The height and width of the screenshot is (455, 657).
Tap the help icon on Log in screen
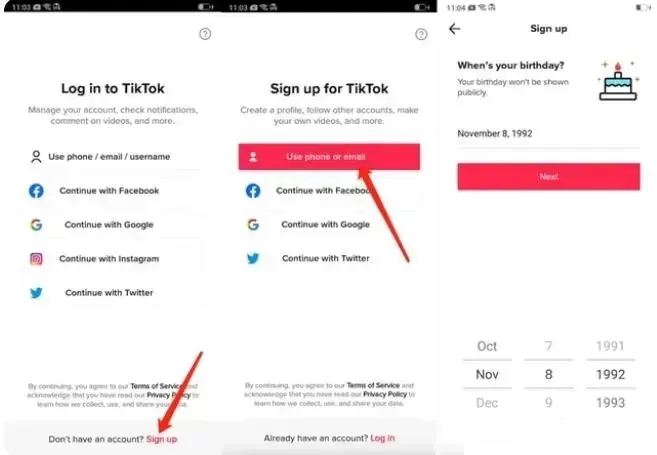pos(205,34)
